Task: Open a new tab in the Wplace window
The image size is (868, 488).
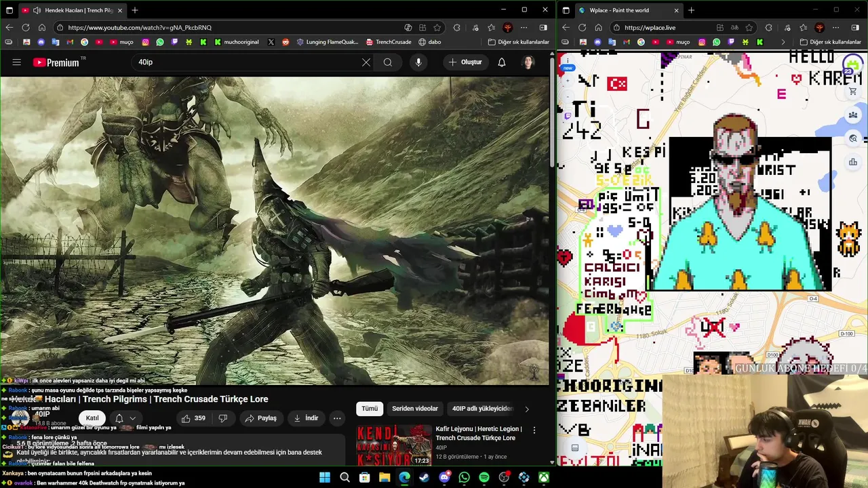Action: click(x=691, y=10)
